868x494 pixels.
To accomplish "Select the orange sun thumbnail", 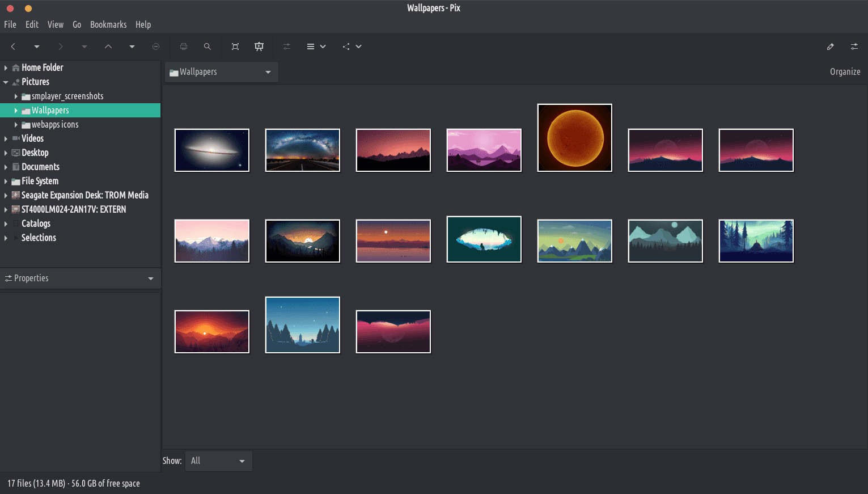I will pos(574,138).
